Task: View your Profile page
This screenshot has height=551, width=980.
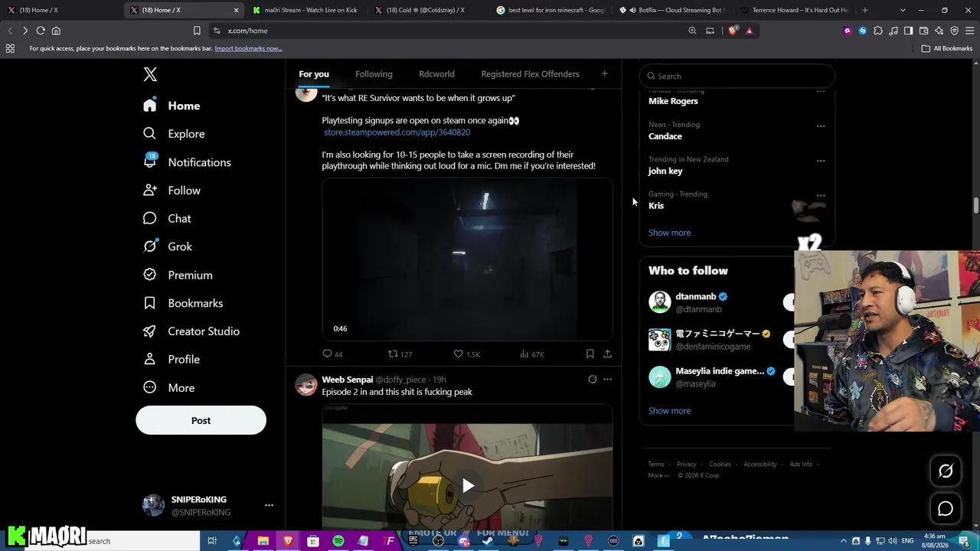Action: pyautogui.click(x=171, y=360)
